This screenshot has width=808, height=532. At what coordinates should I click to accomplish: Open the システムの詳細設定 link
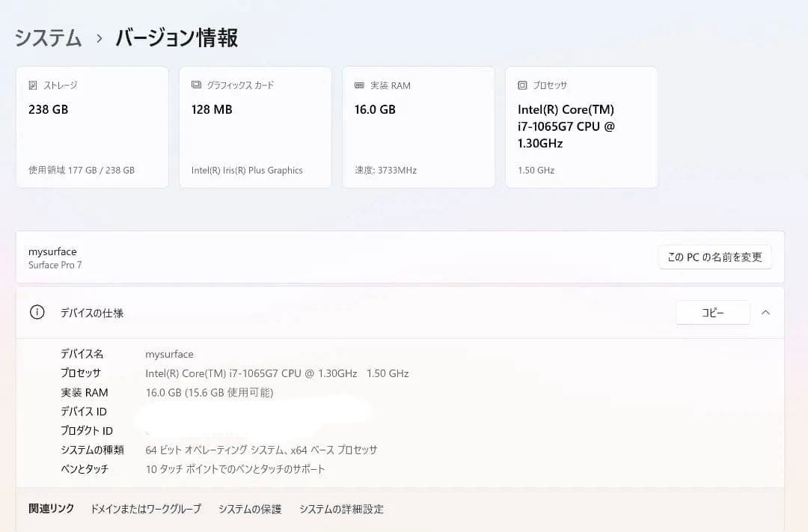[x=340, y=509]
